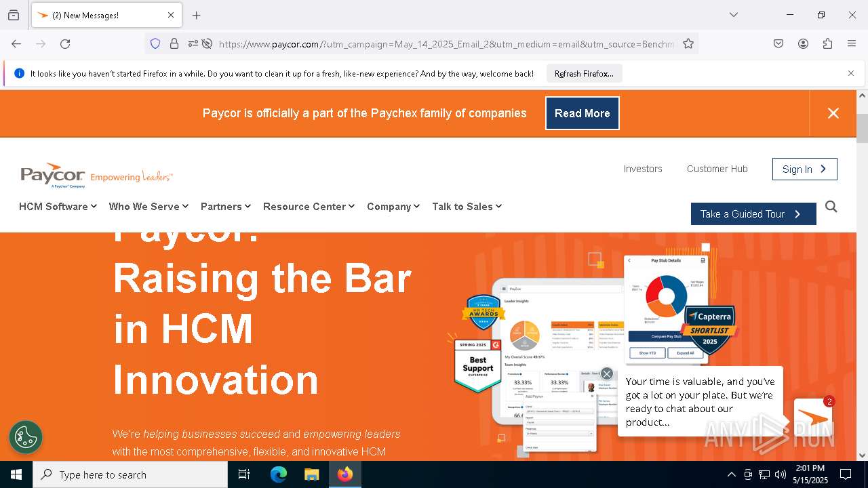
Task: Open network status tray icon
Action: [764, 474]
